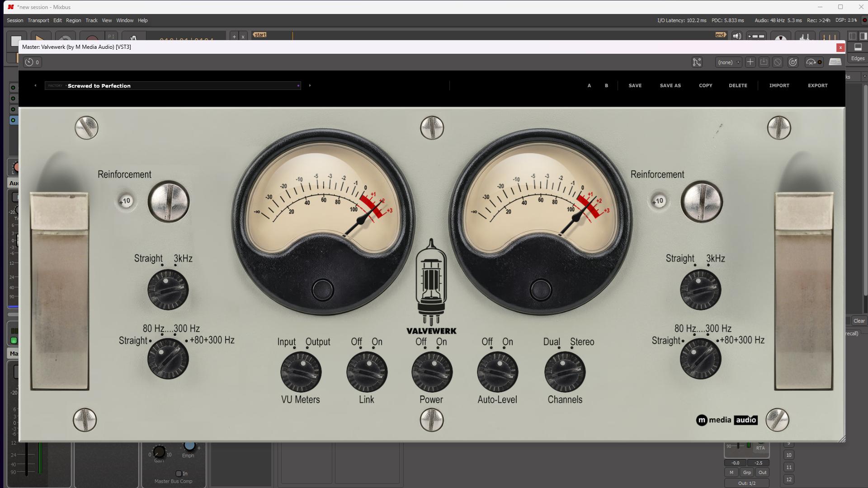Click the start location marker

pyautogui.click(x=260, y=35)
